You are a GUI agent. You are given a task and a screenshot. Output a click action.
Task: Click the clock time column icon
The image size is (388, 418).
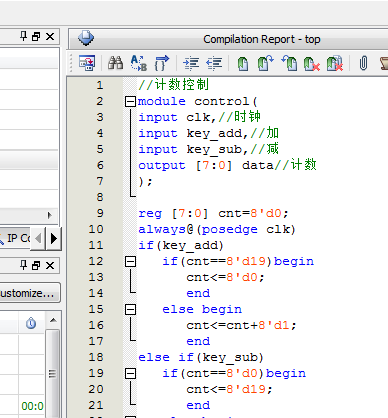(x=31, y=323)
